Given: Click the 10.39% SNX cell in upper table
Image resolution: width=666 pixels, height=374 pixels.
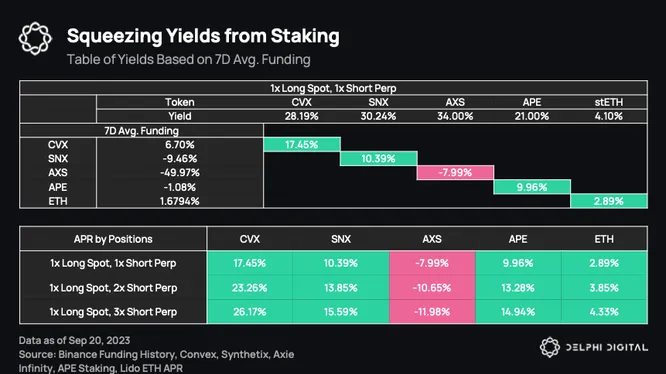Looking at the screenshot, I should coord(378,159).
